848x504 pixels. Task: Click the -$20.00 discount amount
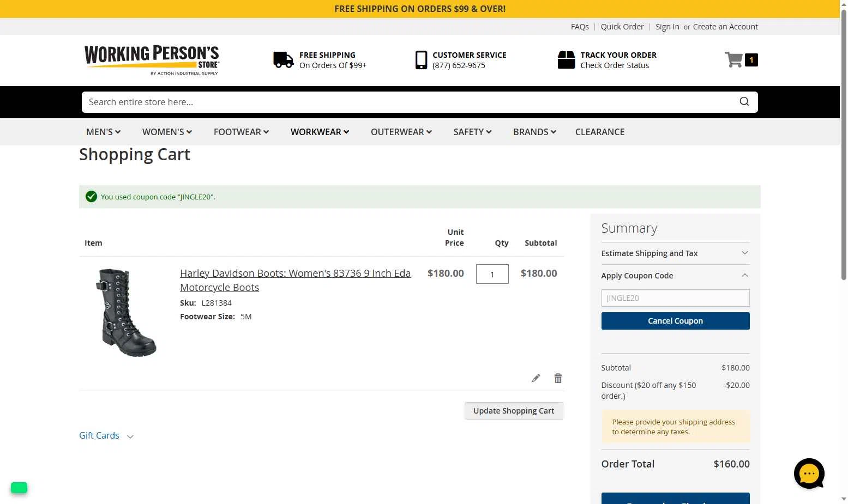point(737,385)
